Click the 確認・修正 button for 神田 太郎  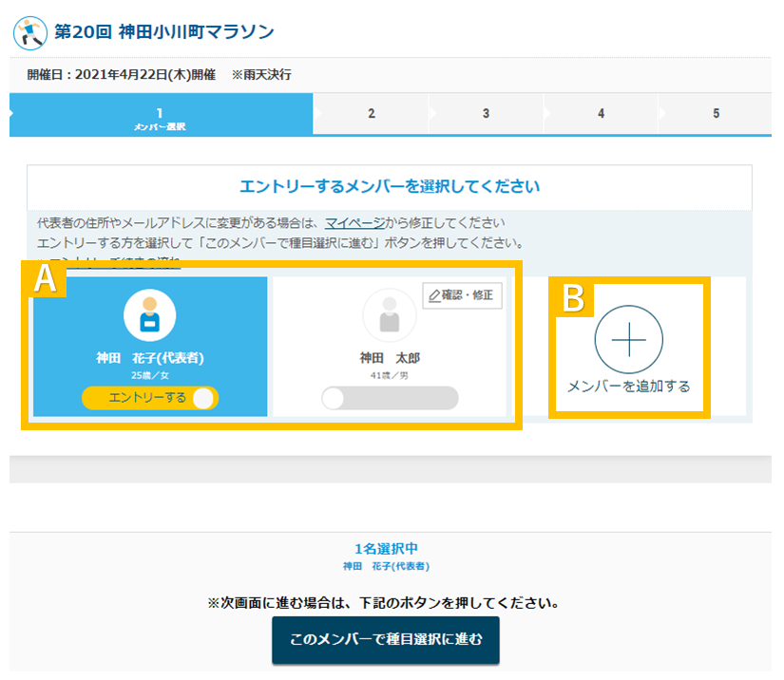click(x=462, y=295)
